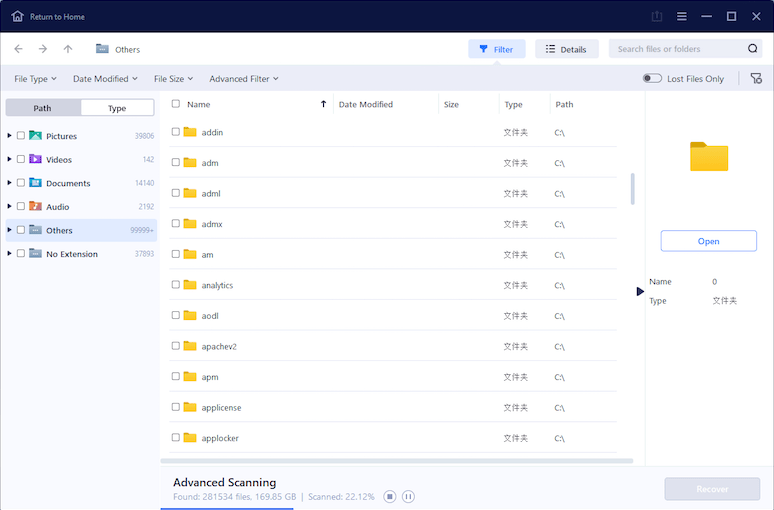
Task: Click the Return to Home house icon
Action: 17,16
